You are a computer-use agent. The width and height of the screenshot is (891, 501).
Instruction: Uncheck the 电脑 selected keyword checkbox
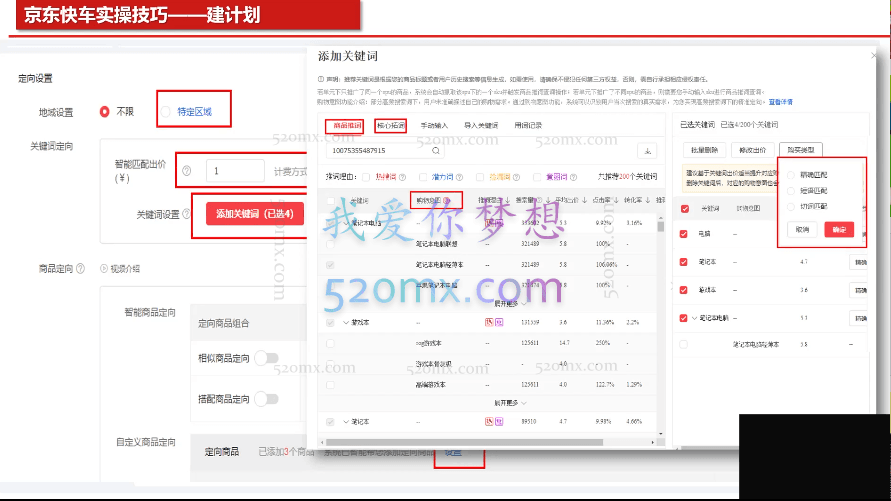pos(684,233)
